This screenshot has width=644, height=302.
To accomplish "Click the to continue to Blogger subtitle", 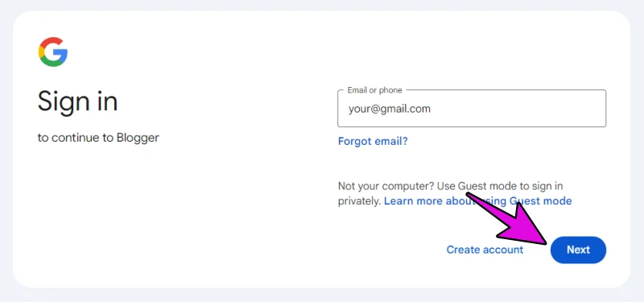I will click(x=98, y=138).
